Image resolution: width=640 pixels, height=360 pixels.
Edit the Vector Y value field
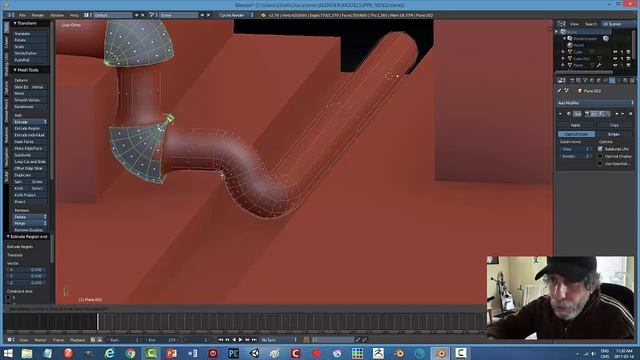pyautogui.click(x=27, y=276)
